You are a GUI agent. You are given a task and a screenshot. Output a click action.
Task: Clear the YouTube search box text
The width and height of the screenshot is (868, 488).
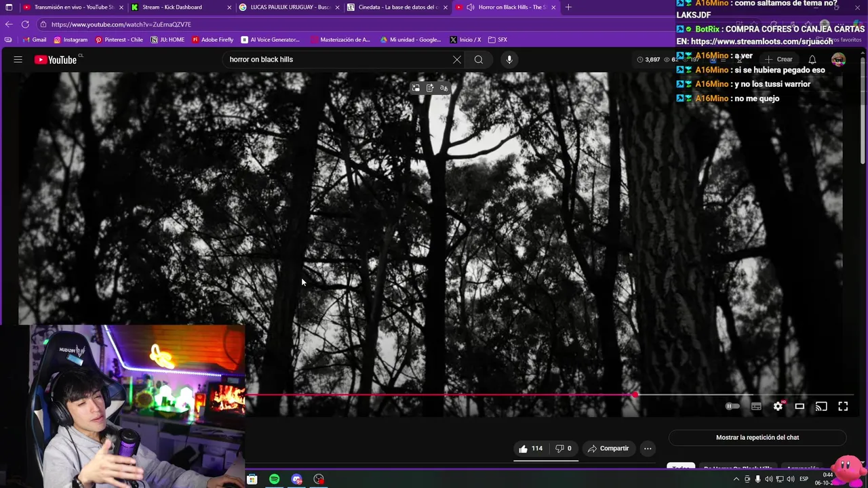click(457, 60)
